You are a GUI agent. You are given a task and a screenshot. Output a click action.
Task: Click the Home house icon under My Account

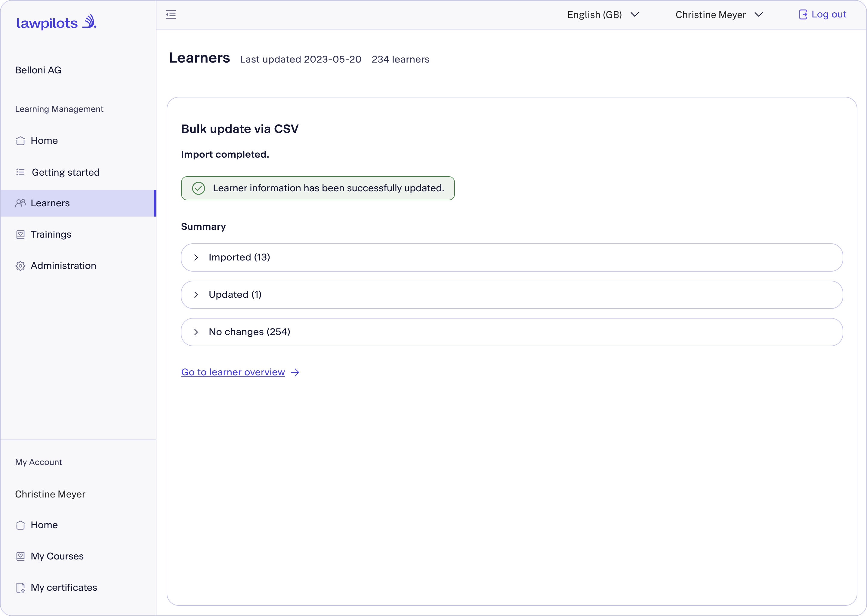coord(20,525)
